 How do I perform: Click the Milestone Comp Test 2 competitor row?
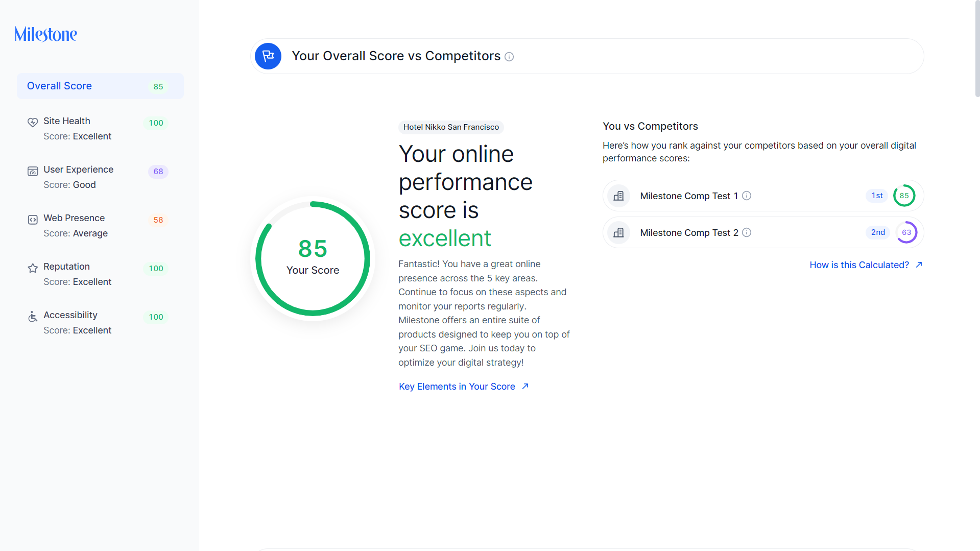coord(763,232)
